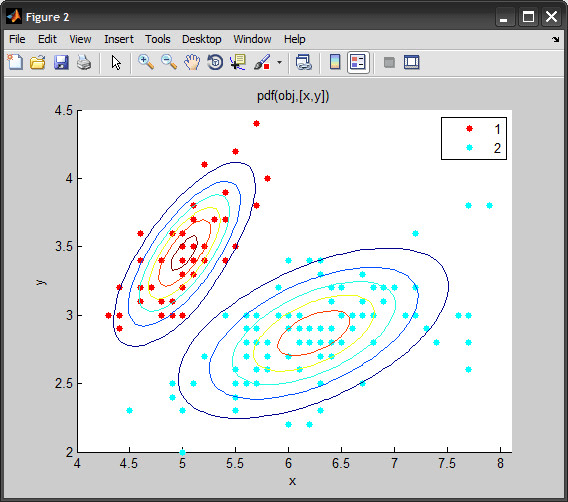Click the Figure 2 window title
The height and width of the screenshot is (502, 568).
tap(47, 17)
